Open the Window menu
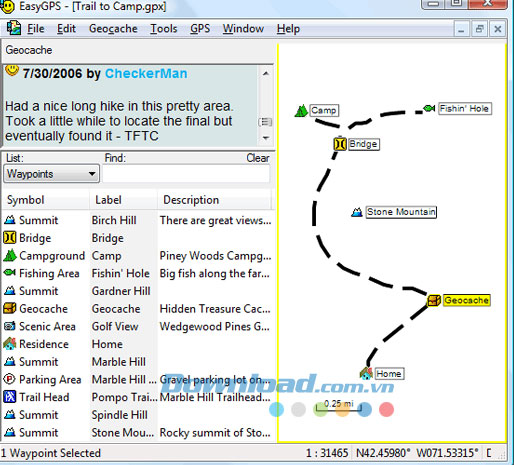The image size is (514, 465). click(x=243, y=29)
